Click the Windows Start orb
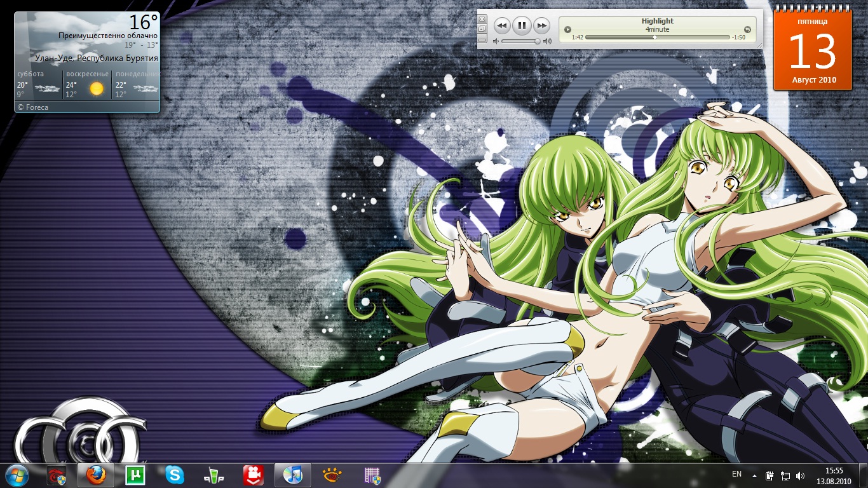 tap(17, 475)
